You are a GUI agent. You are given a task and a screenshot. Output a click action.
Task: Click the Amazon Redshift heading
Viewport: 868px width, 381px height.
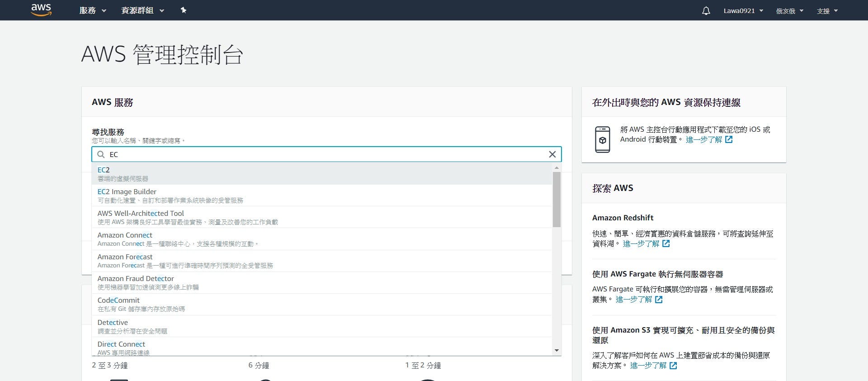(623, 218)
